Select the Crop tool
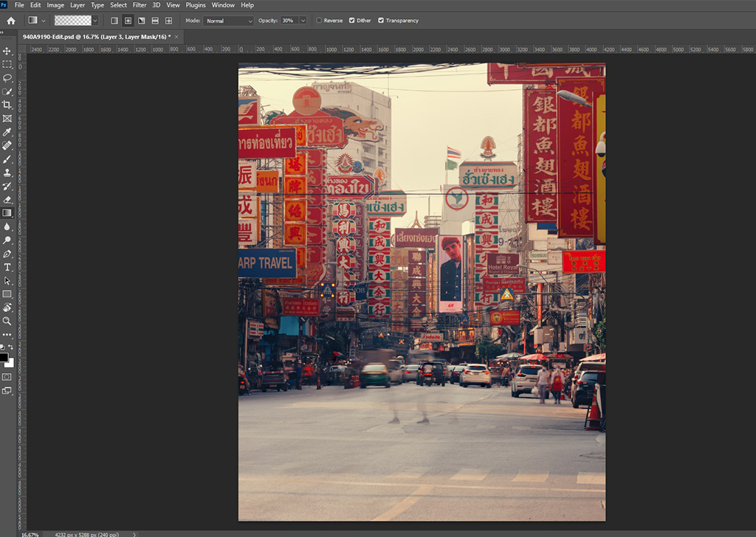This screenshot has height=537, width=756. tap(7, 105)
